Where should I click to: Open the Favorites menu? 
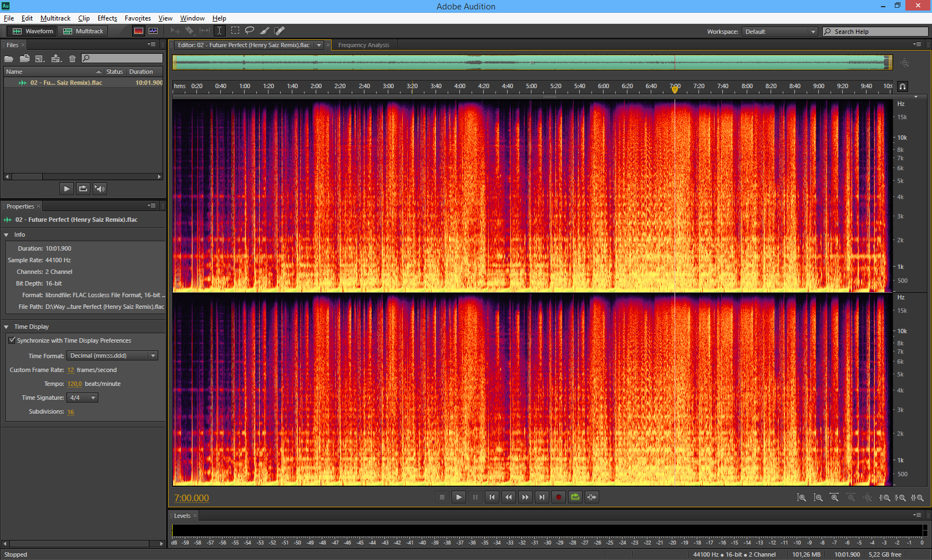click(x=138, y=18)
